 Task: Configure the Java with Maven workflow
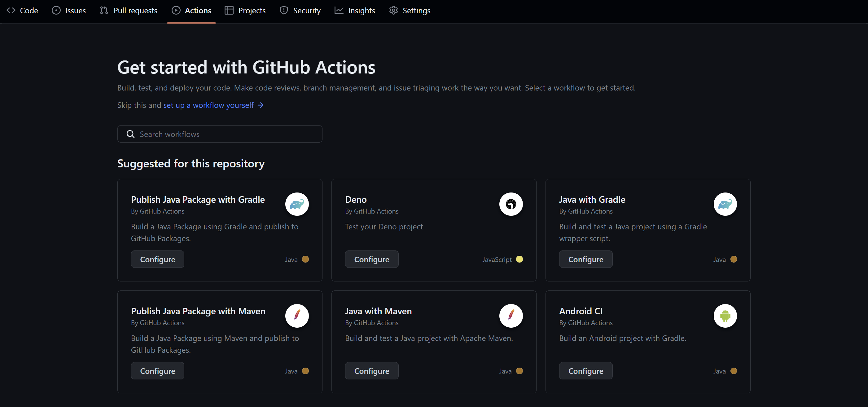(371, 371)
